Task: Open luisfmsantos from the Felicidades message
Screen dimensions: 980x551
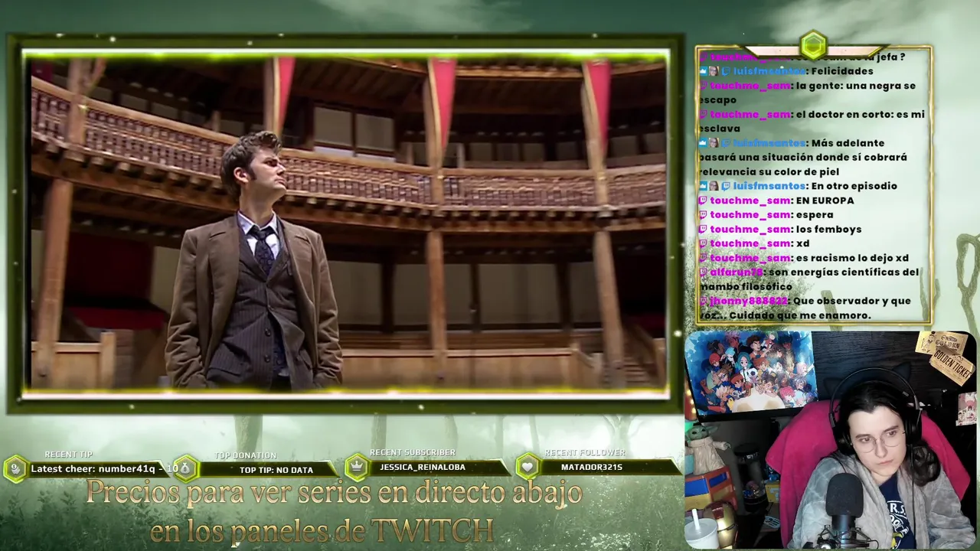Action: [769, 71]
